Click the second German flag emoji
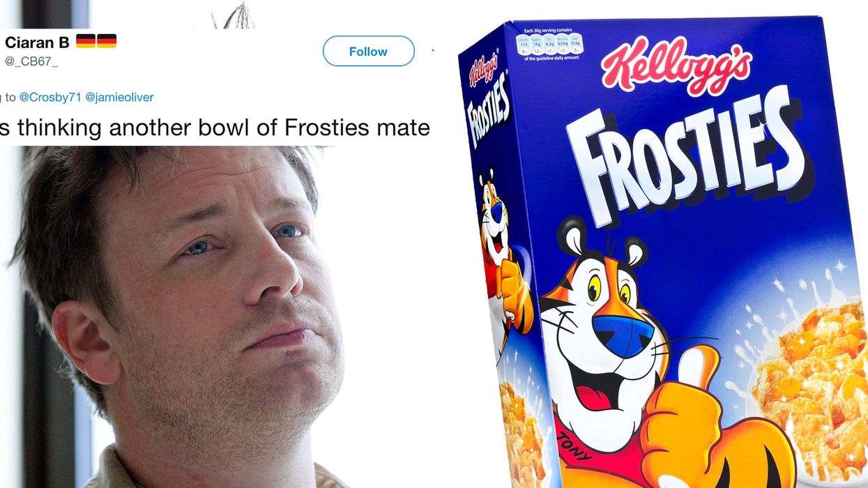This screenshot has height=488, width=868. click(107, 41)
